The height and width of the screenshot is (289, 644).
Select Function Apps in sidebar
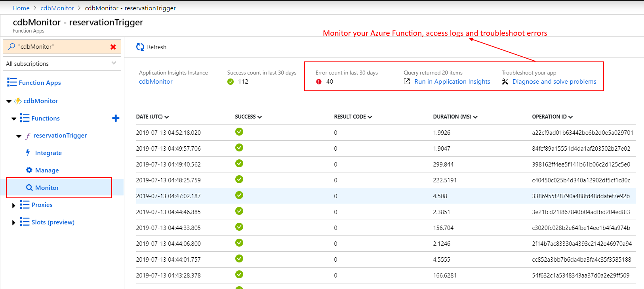(x=40, y=83)
